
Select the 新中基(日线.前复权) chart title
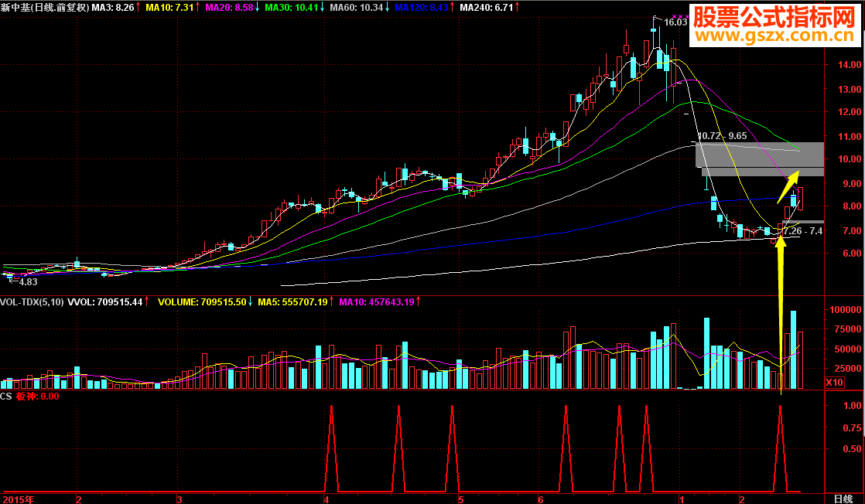45,7
